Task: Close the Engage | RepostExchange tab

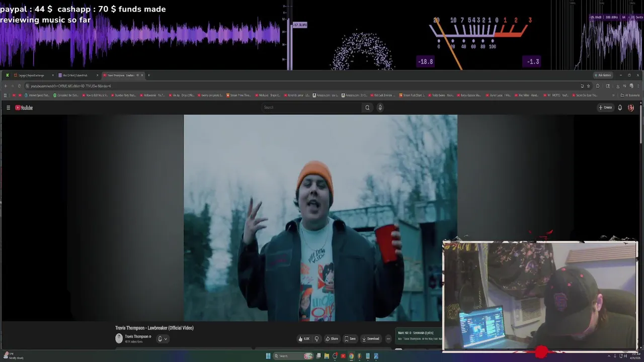Action: [x=53, y=75]
